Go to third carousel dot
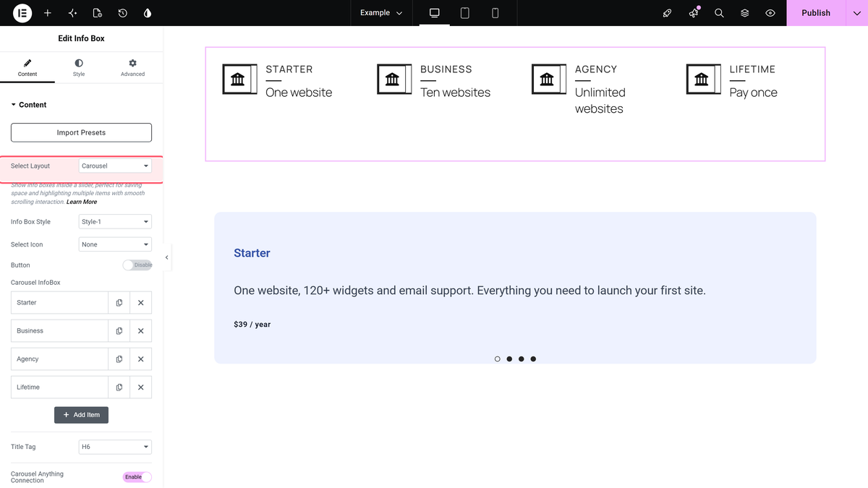Viewport: 868px width, 488px height. point(522,359)
